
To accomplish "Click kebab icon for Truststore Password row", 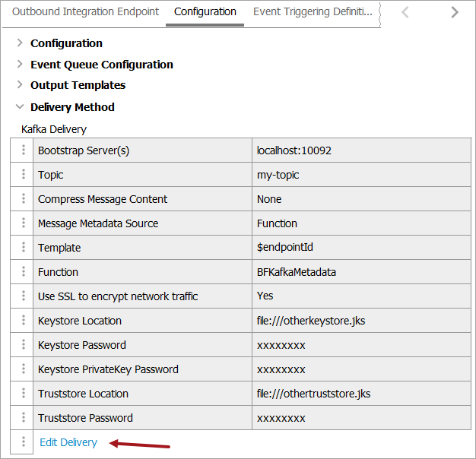I will (x=23, y=418).
